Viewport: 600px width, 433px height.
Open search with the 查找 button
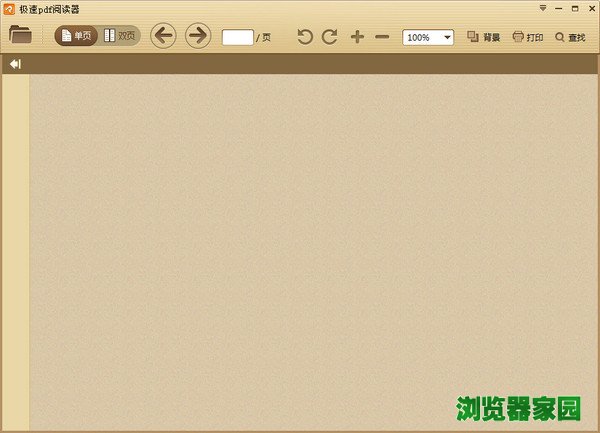[x=570, y=37]
